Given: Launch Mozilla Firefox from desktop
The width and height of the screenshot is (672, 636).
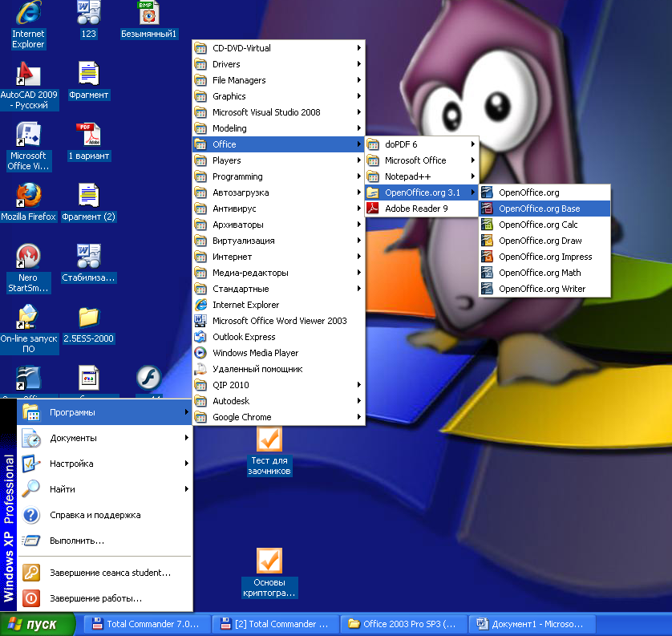Looking at the screenshot, I should (28, 202).
